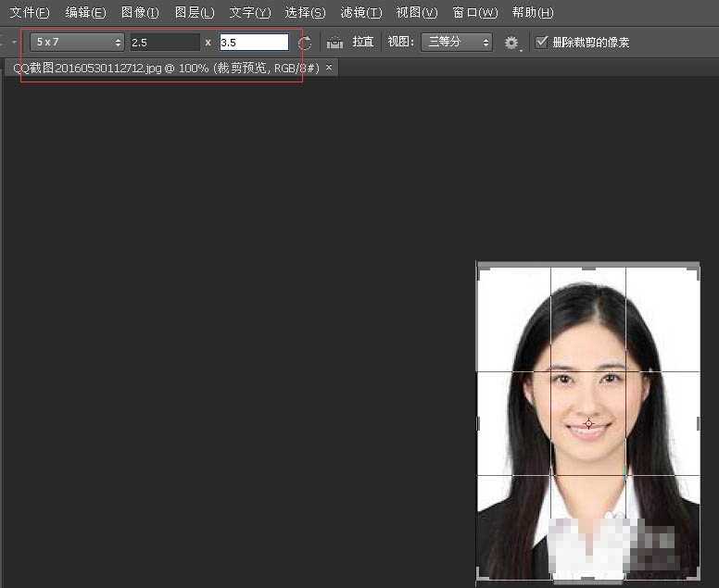Open the 图层(L) menu

(195, 13)
